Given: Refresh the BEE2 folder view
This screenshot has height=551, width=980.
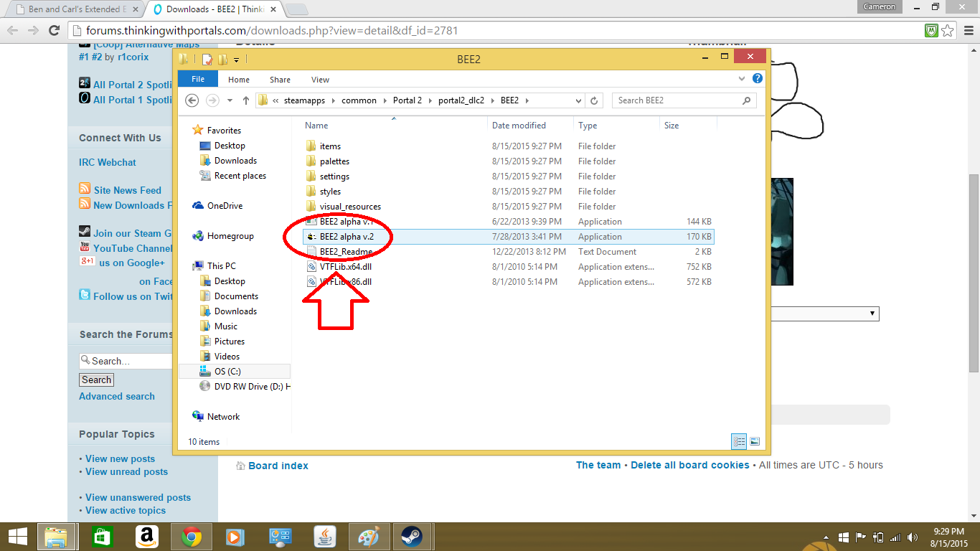Looking at the screenshot, I should (x=594, y=100).
